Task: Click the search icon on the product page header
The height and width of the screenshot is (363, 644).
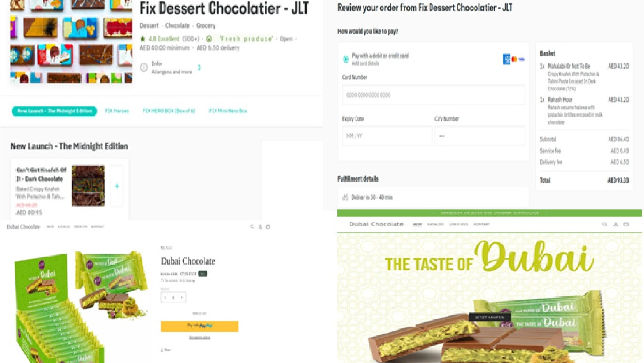Action: click(x=252, y=227)
